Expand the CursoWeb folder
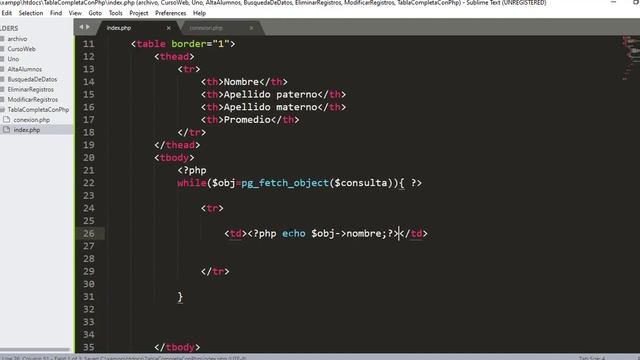Screen dimensions: 640x360 [x=21, y=49]
